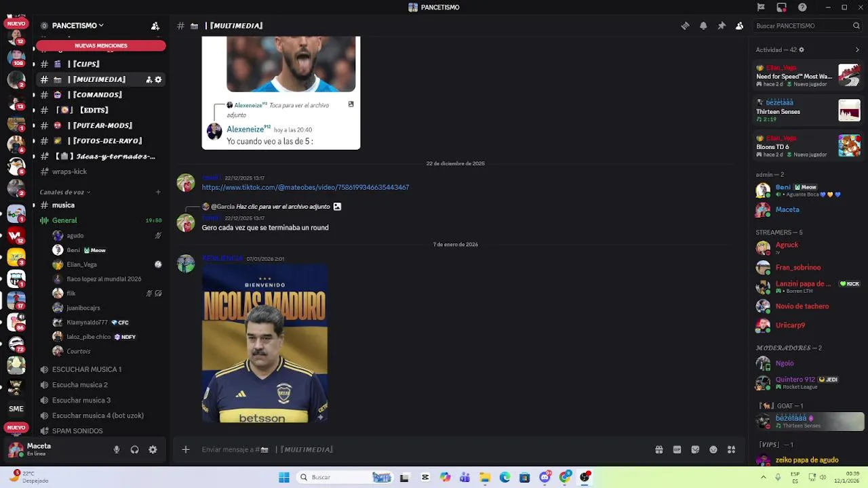Select user Klamynaldo777 in voice list

click(x=107, y=323)
